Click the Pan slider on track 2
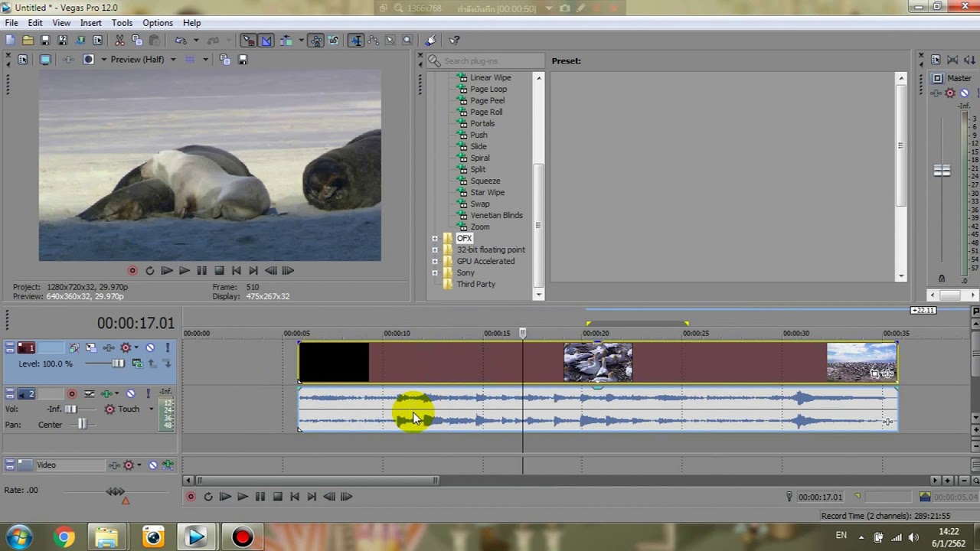This screenshot has height=551, width=980. (x=83, y=425)
